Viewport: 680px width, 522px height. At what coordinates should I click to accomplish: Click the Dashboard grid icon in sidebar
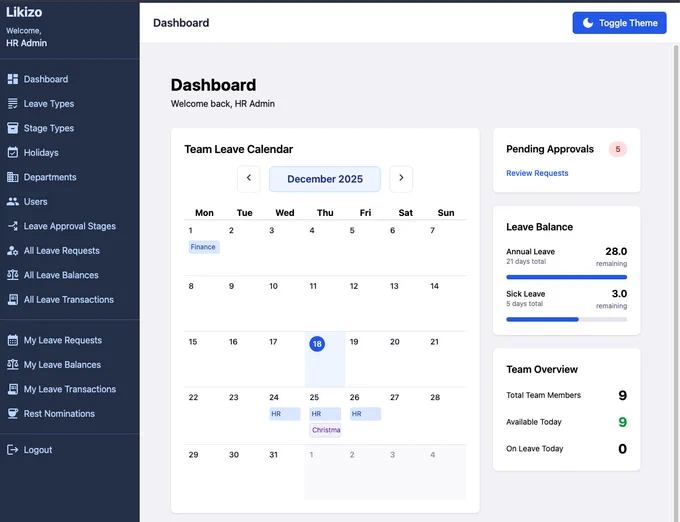coord(13,79)
